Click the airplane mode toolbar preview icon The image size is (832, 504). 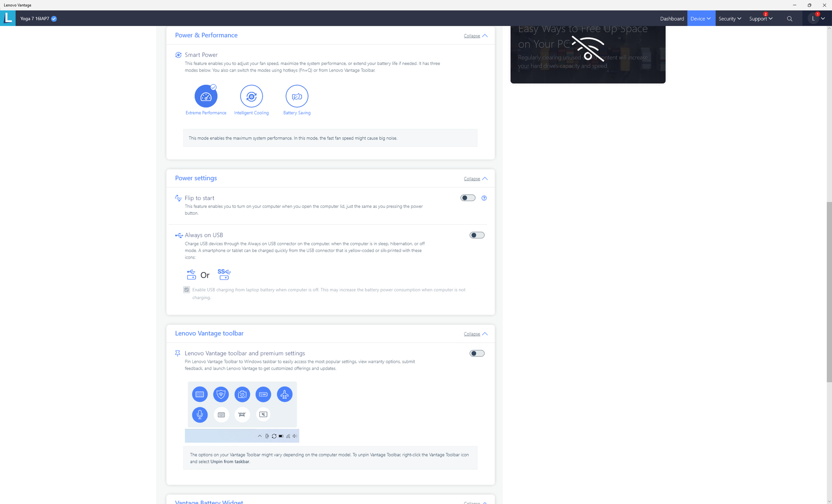pyautogui.click(x=285, y=394)
